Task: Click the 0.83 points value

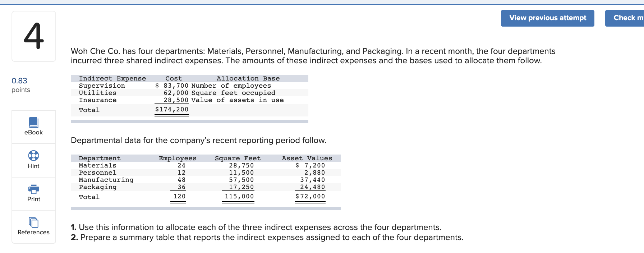Action: pyautogui.click(x=19, y=80)
